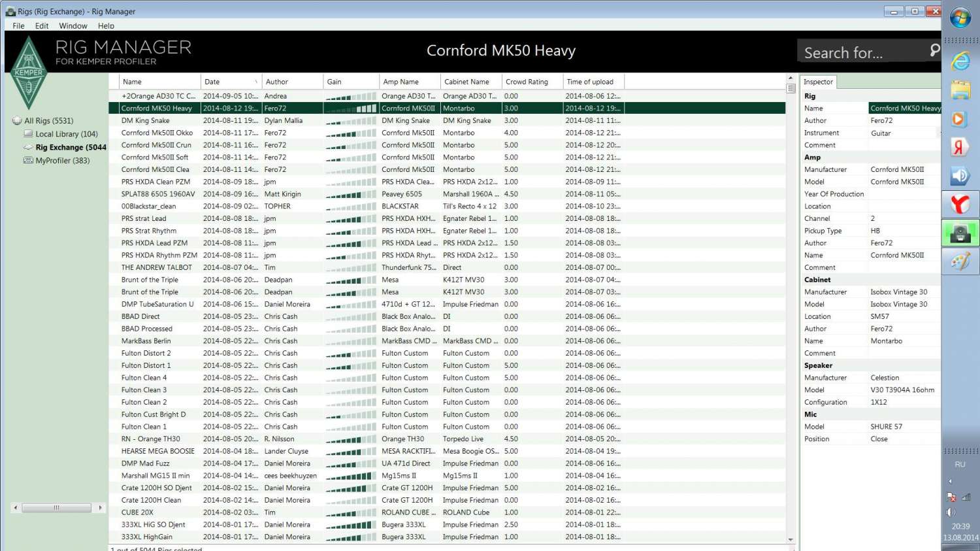Open the Windows Start orb
Screen dimensions: 980x551
960,18
